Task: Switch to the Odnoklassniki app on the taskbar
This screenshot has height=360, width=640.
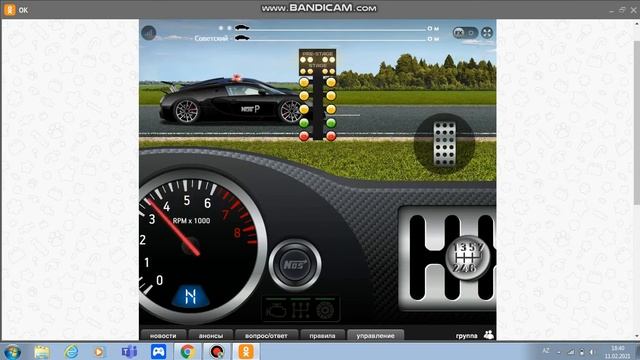Action: coord(246,351)
